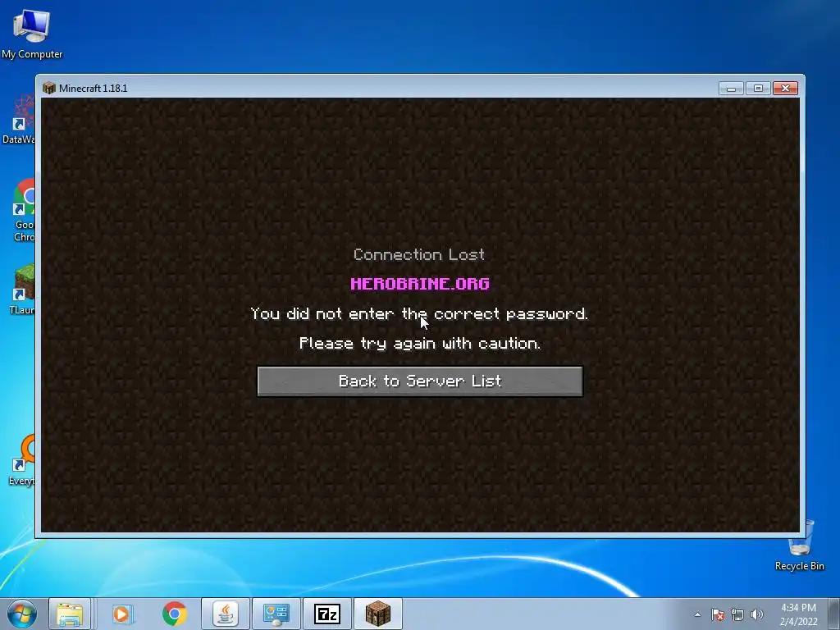Select the TLauncher desktop shortcut
840x630 pixels.
[22, 290]
